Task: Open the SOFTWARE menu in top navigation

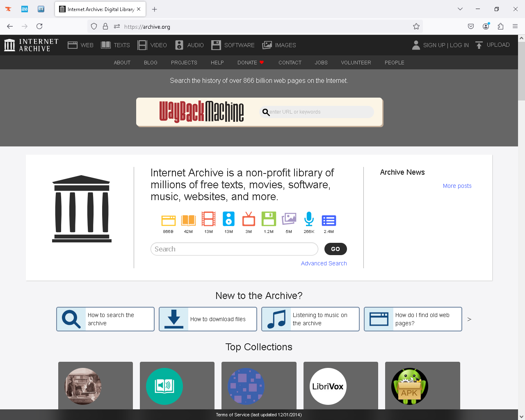Action: pos(233,45)
